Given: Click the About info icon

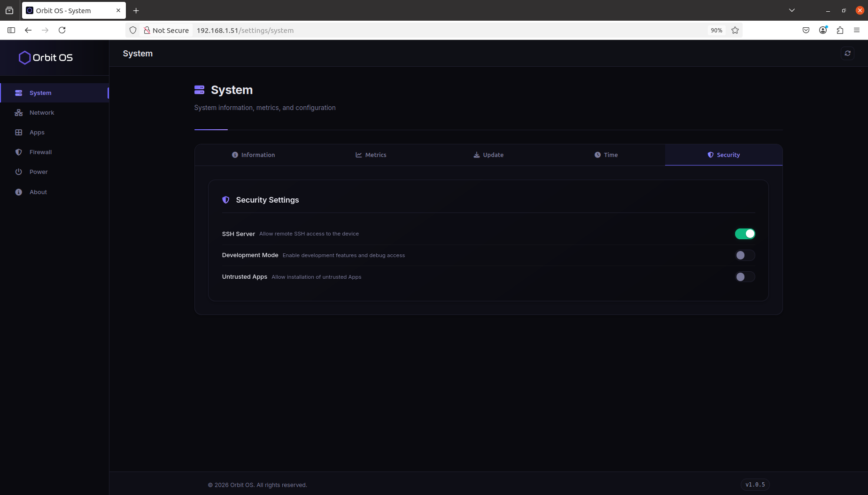Looking at the screenshot, I should [18, 192].
